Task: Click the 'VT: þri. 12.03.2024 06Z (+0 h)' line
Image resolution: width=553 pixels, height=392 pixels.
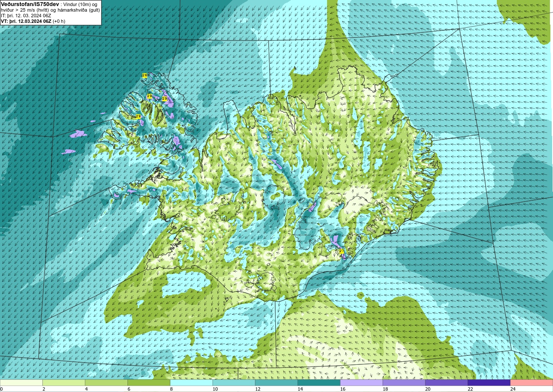Action: click(x=33, y=21)
